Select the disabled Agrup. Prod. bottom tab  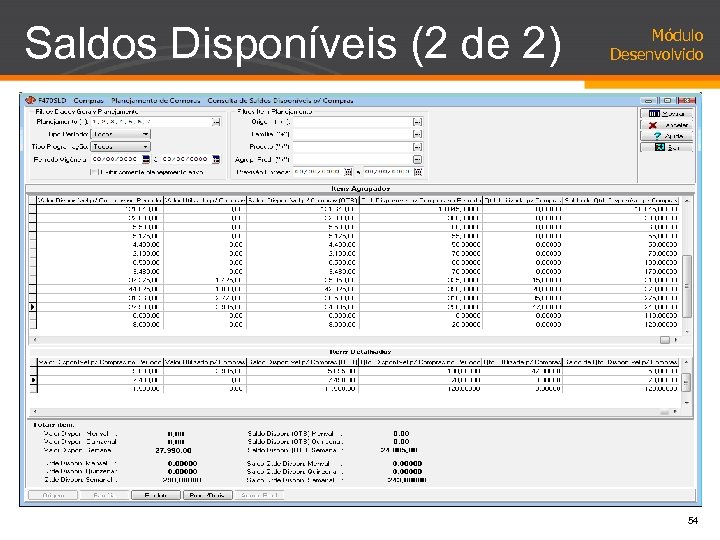tap(259, 495)
